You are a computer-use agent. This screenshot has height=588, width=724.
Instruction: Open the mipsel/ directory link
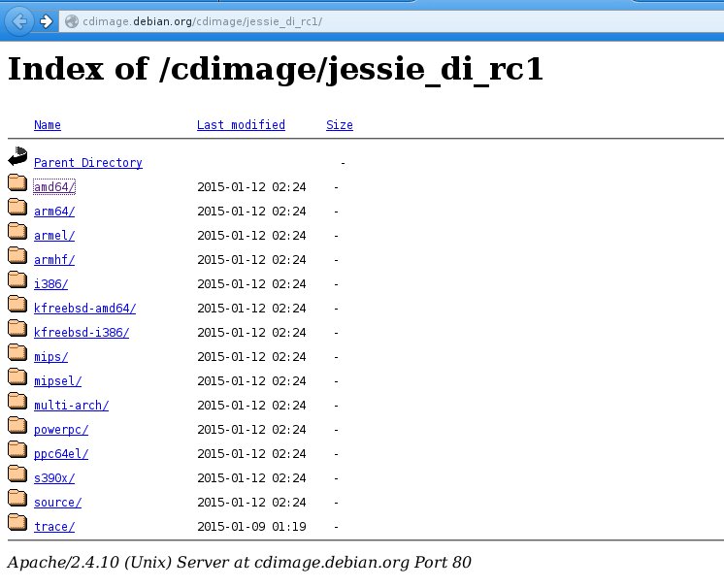coord(57,381)
